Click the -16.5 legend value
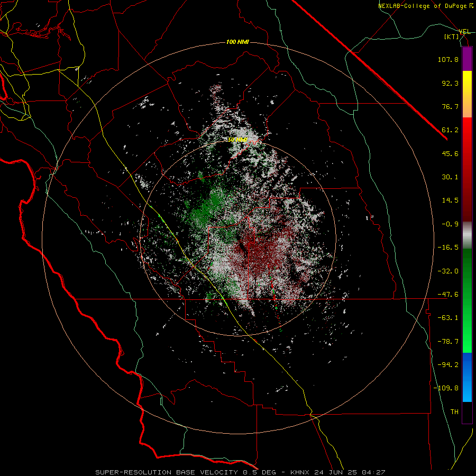The image size is (476, 476). tap(448, 248)
